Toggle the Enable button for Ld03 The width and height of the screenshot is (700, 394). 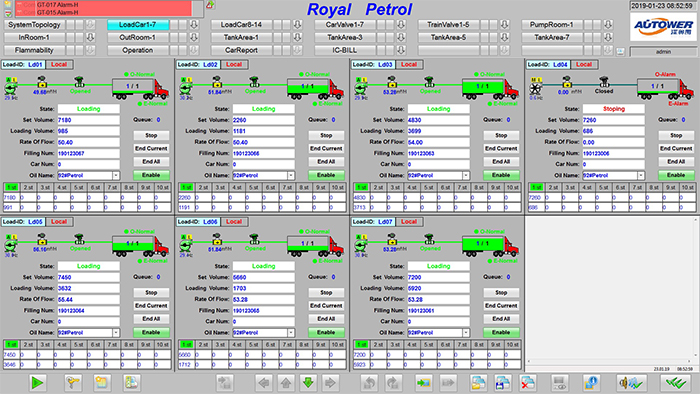pos(501,175)
